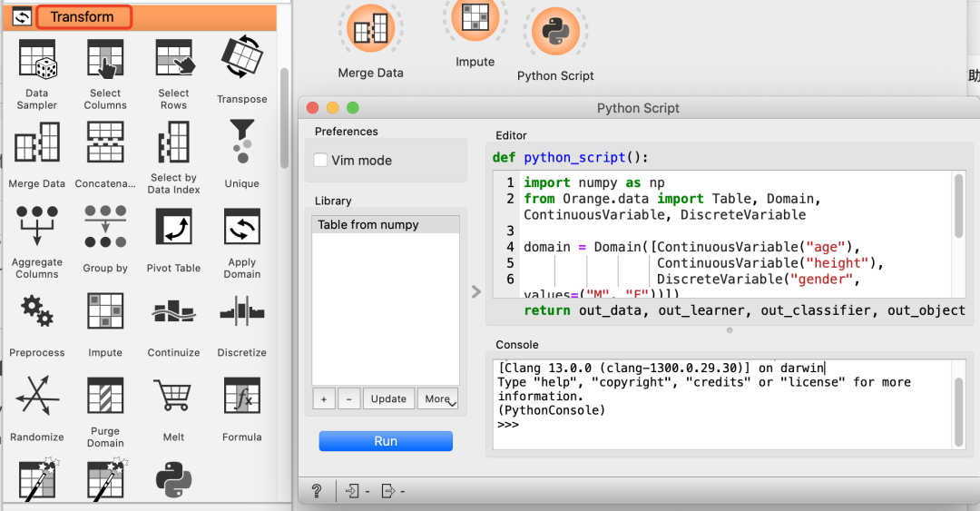Select the Continuize widget icon
The image size is (980, 511).
173,310
